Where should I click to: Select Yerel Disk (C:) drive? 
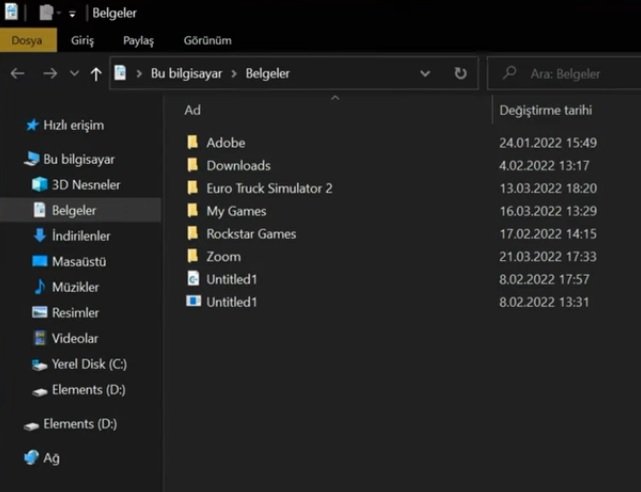pos(89,364)
